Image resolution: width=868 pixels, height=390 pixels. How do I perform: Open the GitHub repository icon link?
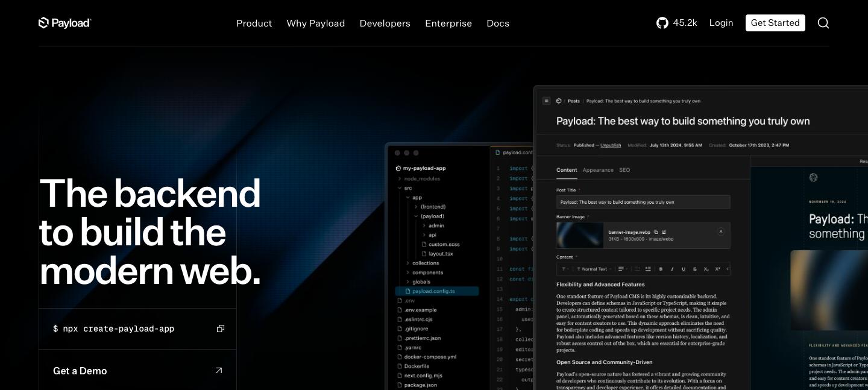(x=662, y=23)
